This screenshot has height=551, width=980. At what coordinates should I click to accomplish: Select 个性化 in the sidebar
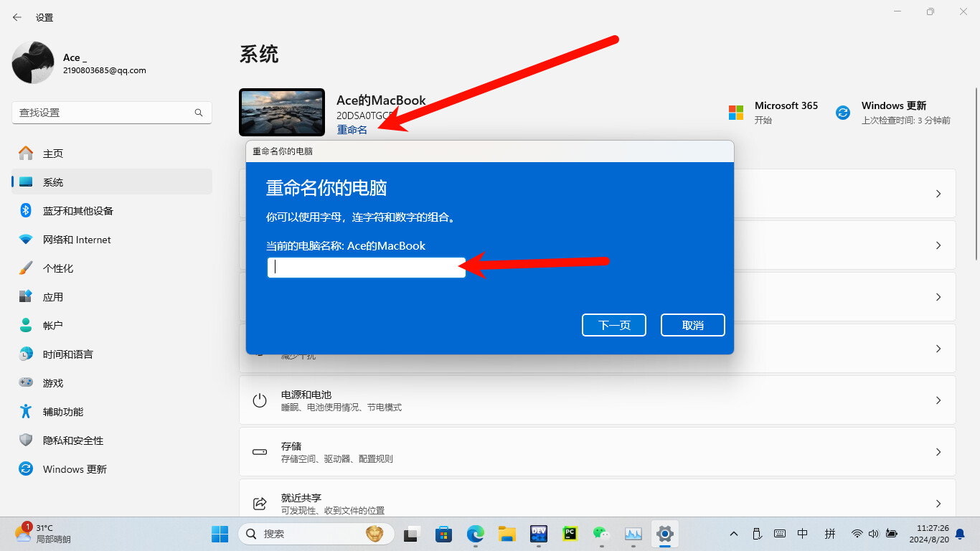(x=57, y=268)
